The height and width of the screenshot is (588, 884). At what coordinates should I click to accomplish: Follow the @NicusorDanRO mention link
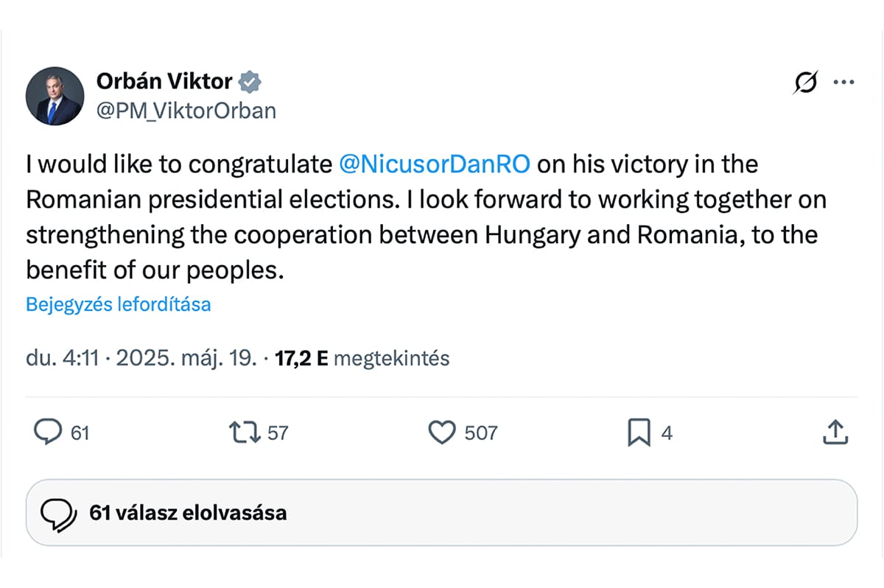coord(435,164)
